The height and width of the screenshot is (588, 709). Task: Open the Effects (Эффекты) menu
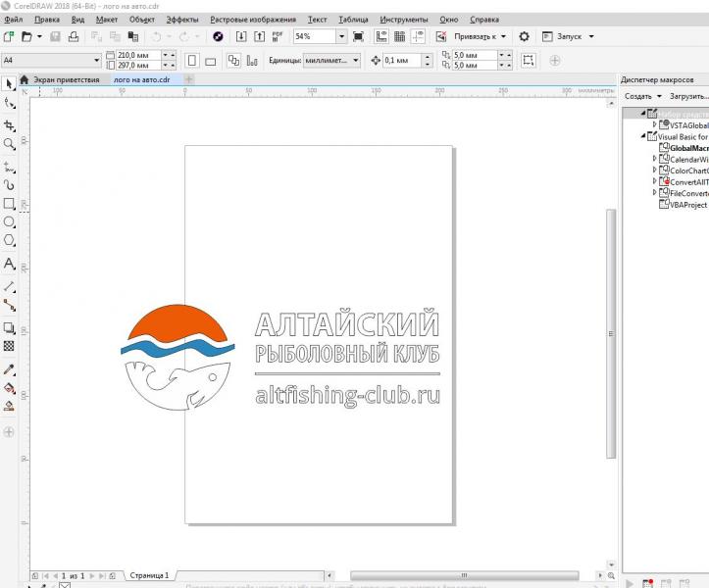tap(182, 20)
